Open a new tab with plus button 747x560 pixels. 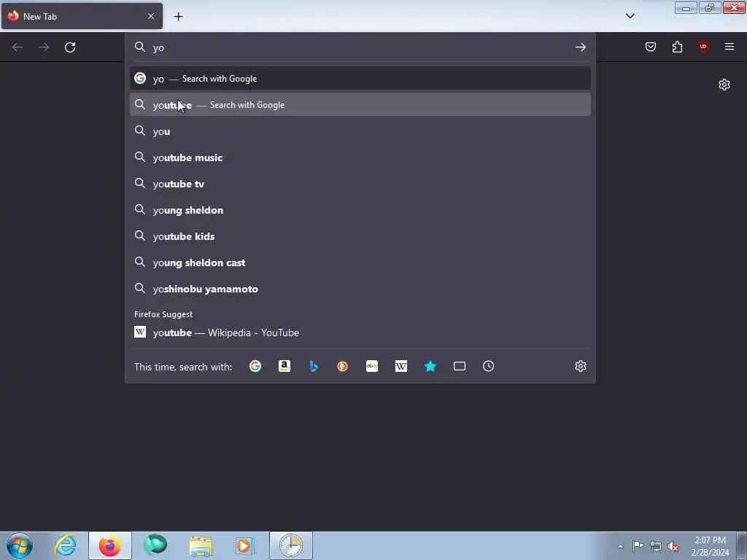[178, 17]
